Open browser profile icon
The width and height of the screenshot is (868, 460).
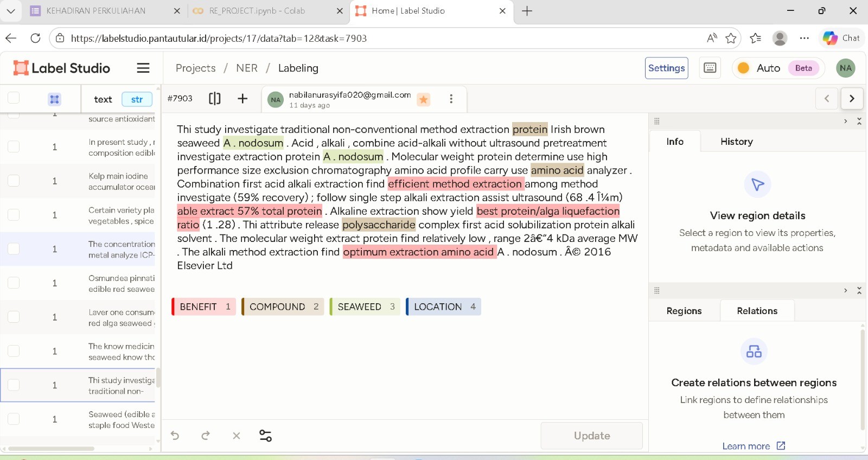pyautogui.click(x=780, y=38)
